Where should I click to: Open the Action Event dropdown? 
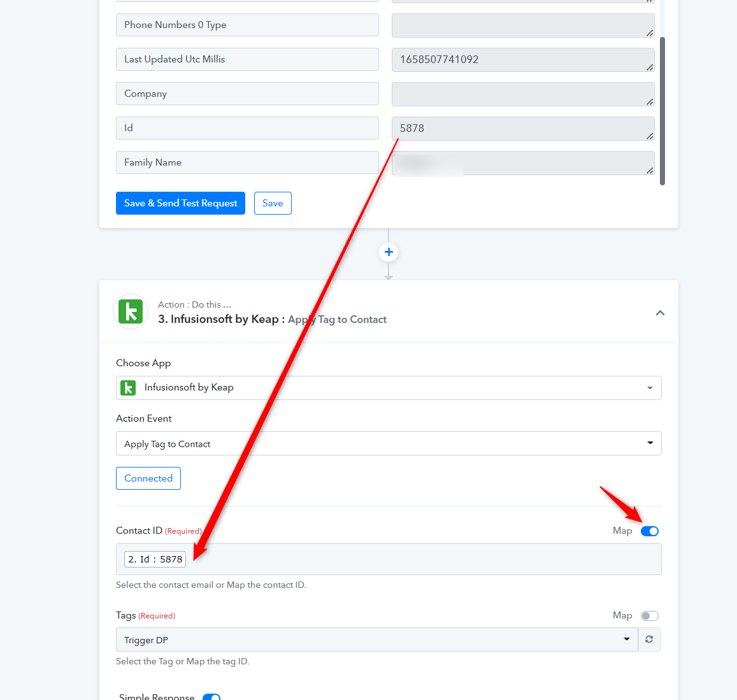click(388, 443)
